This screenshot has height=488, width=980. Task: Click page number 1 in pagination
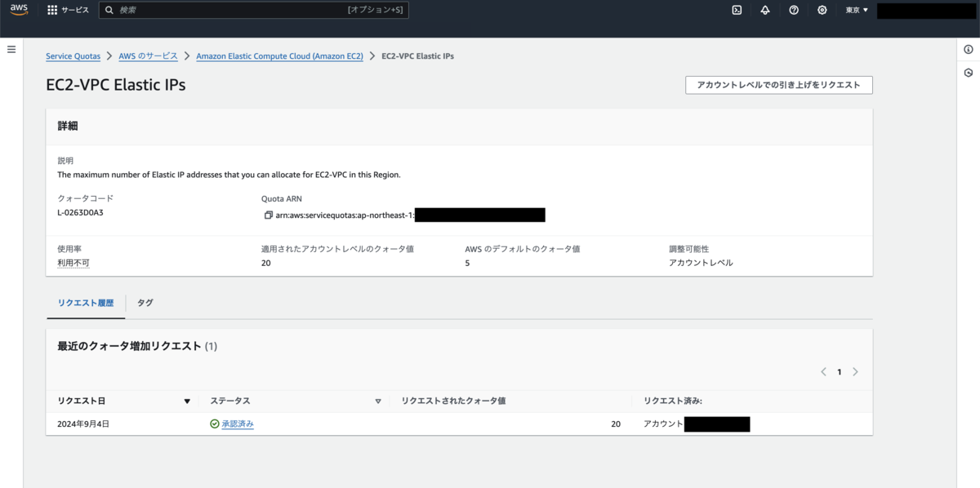[x=839, y=372]
